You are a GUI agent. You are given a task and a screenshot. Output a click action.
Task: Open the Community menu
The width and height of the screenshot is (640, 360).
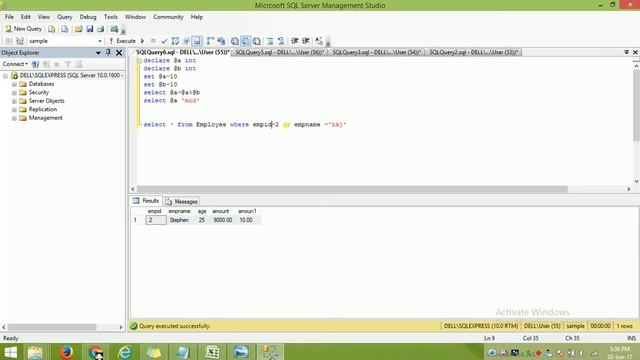[x=168, y=17]
